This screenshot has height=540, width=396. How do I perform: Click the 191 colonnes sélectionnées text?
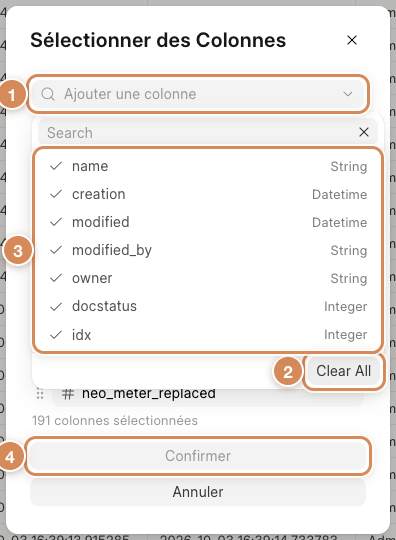pyautogui.click(x=115, y=420)
